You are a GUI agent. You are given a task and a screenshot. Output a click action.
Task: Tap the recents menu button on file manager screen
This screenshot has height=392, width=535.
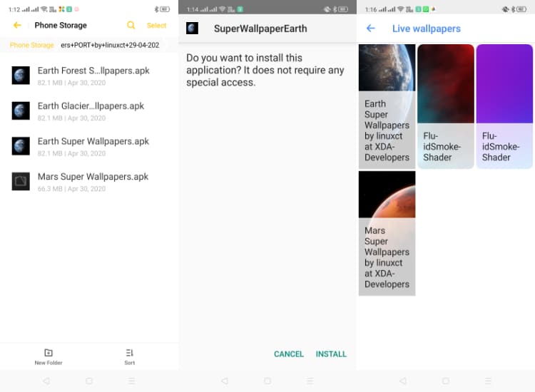(x=132, y=381)
